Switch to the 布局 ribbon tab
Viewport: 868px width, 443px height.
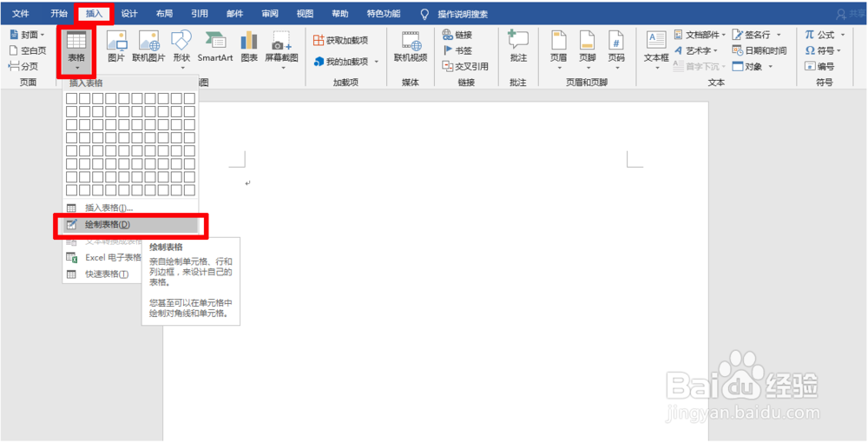pos(164,14)
